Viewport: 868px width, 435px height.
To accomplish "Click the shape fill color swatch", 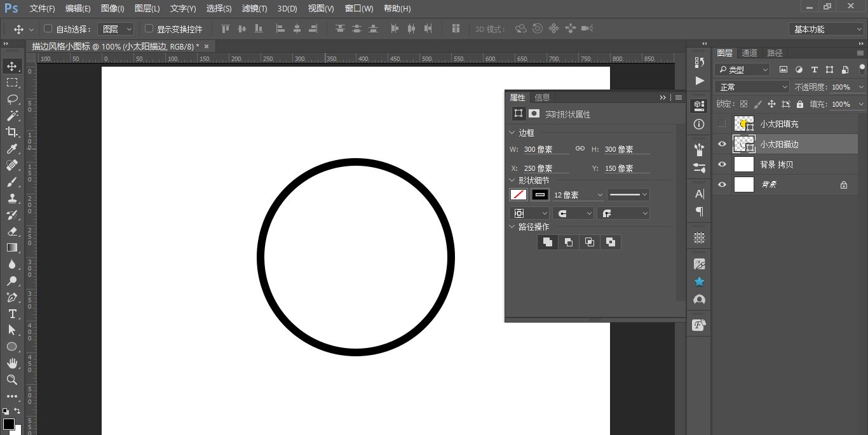I will (519, 195).
